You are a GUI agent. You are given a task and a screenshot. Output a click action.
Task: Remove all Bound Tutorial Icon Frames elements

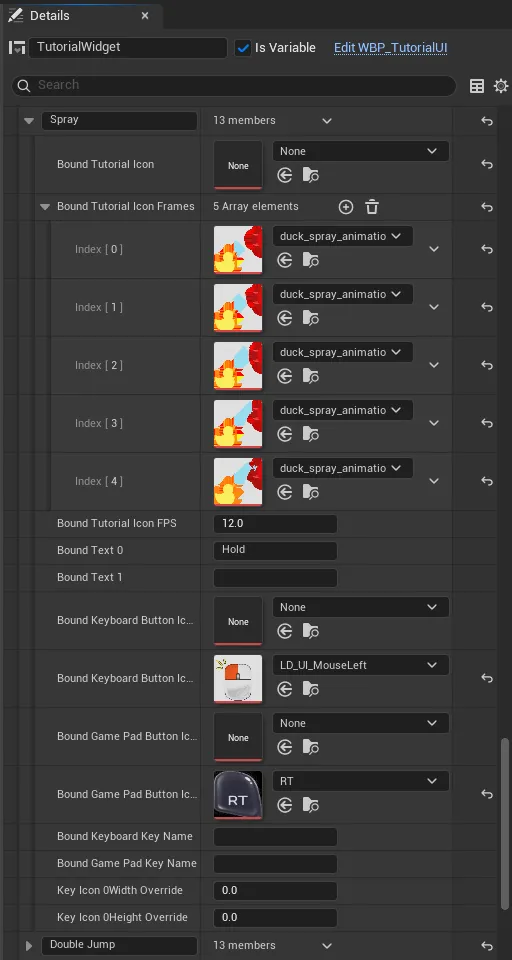coord(372,207)
